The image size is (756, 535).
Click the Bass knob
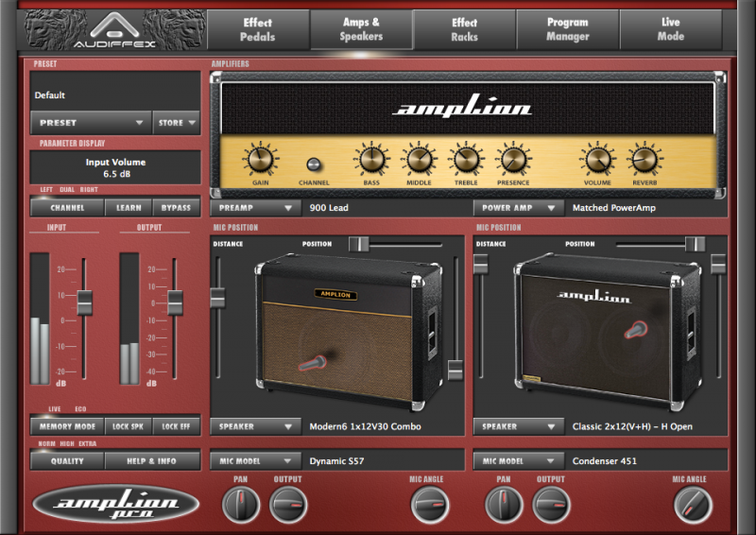pos(371,160)
